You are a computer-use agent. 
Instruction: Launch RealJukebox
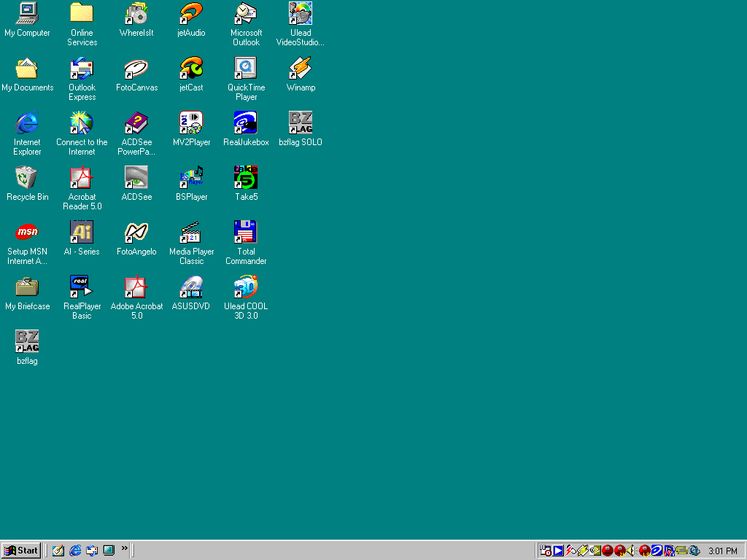point(246,124)
